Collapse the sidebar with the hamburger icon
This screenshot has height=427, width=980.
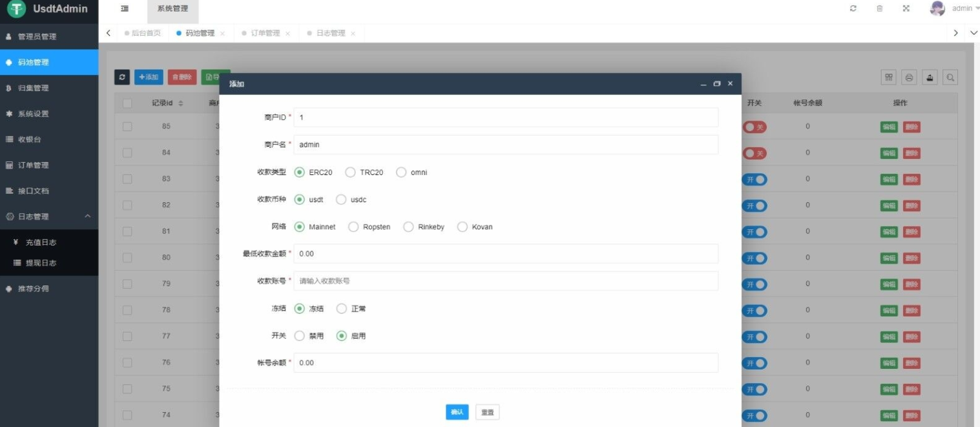coord(125,8)
